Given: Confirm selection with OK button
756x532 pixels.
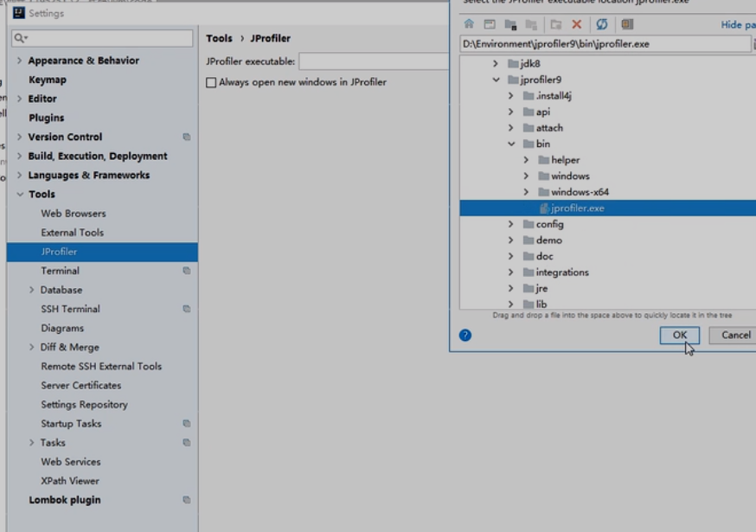Looking at the screenshot, I should tap(679, 336).
